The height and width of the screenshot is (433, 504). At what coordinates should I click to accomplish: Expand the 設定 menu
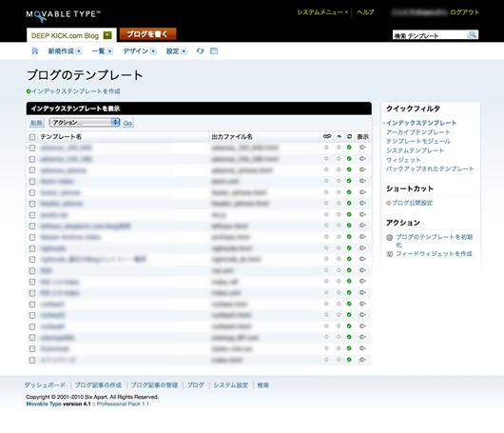pyautogui.click(x=177, y=51)
